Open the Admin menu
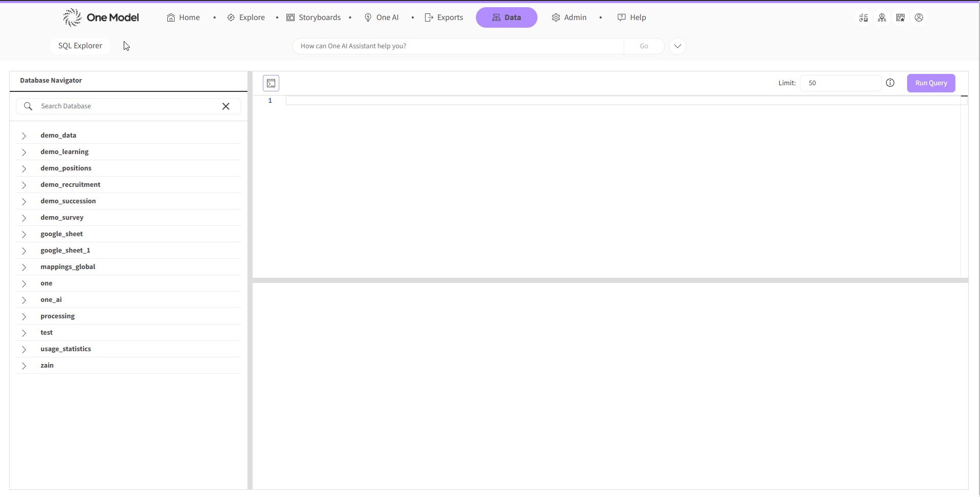The height and width of the screenshot is (497, 980). (569, 17)
